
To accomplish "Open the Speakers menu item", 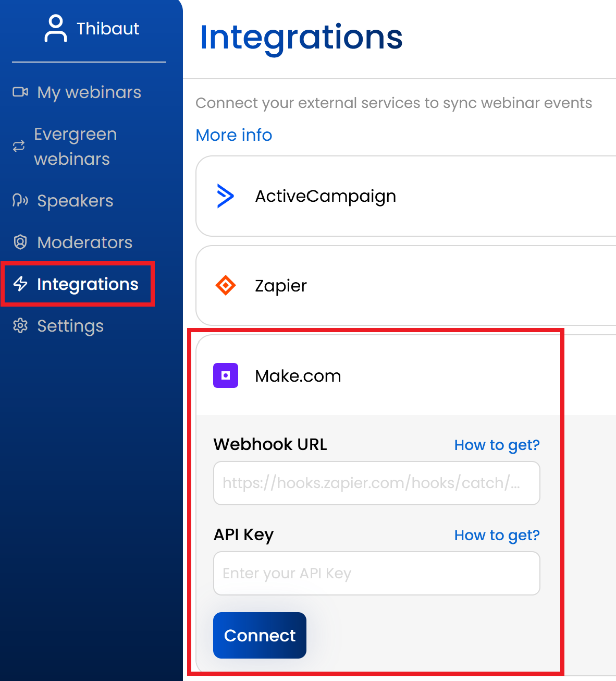I will click(75, 201).
